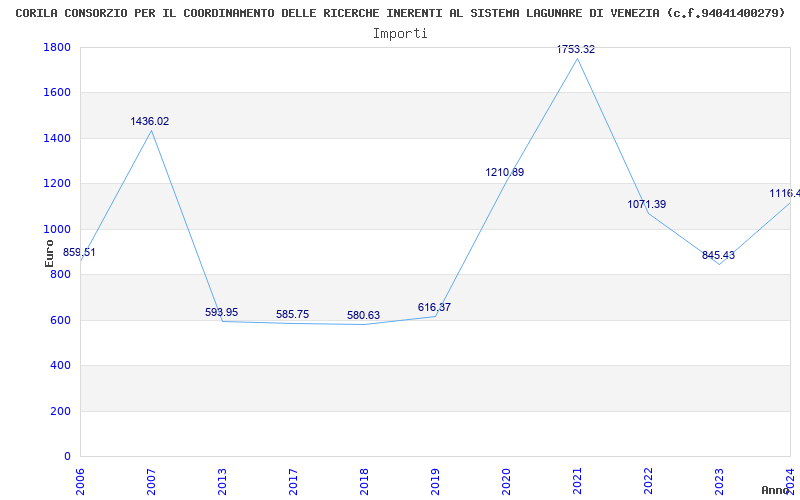The width and height of the screenshot is (800, 500).
Task: Select the 1753.32 data label
Action: tap(576, 49)
